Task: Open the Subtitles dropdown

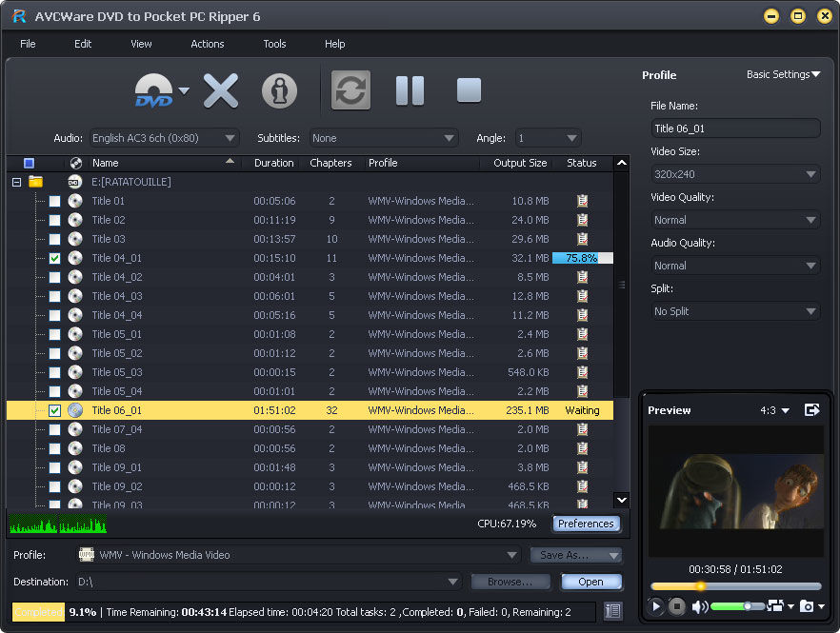Action: click(x=384, y=138)
